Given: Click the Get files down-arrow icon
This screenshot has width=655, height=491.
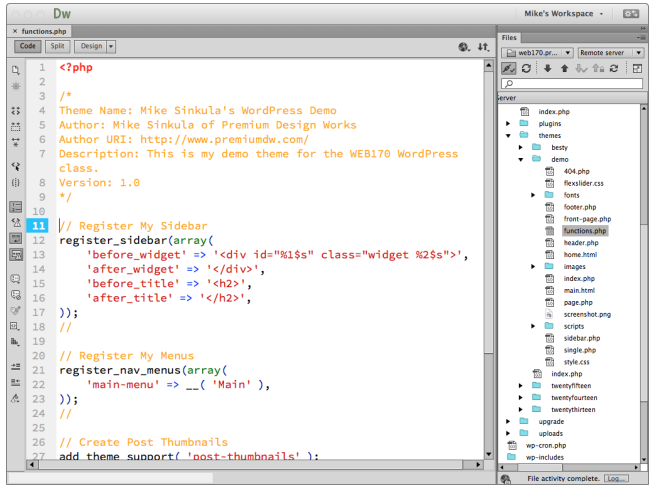Looking at the screenshot, I should pos(547,68).
